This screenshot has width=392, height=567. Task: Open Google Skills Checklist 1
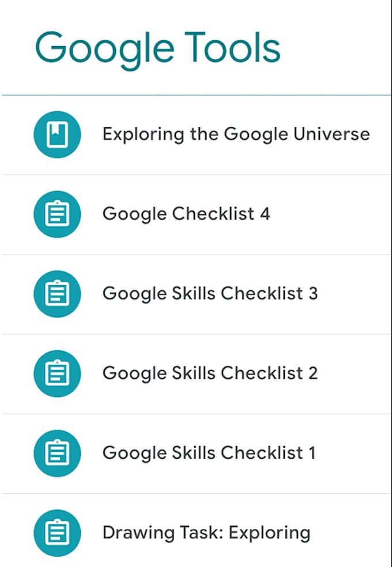coord(209,453)
